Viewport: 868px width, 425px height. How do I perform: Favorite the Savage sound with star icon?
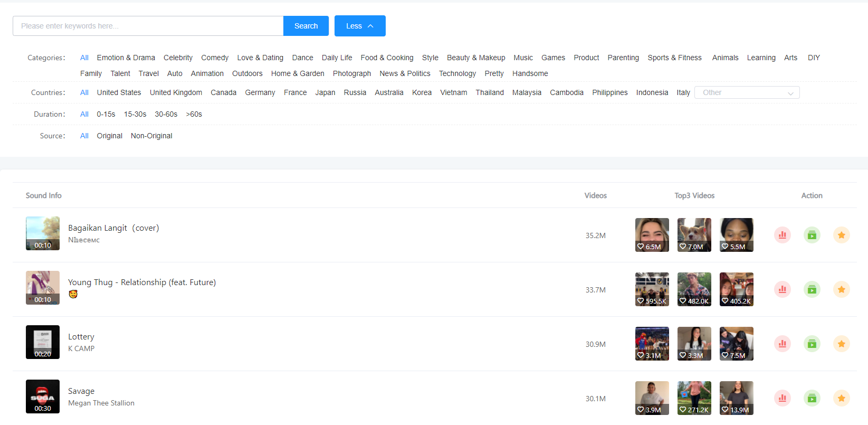pos(842,398)
